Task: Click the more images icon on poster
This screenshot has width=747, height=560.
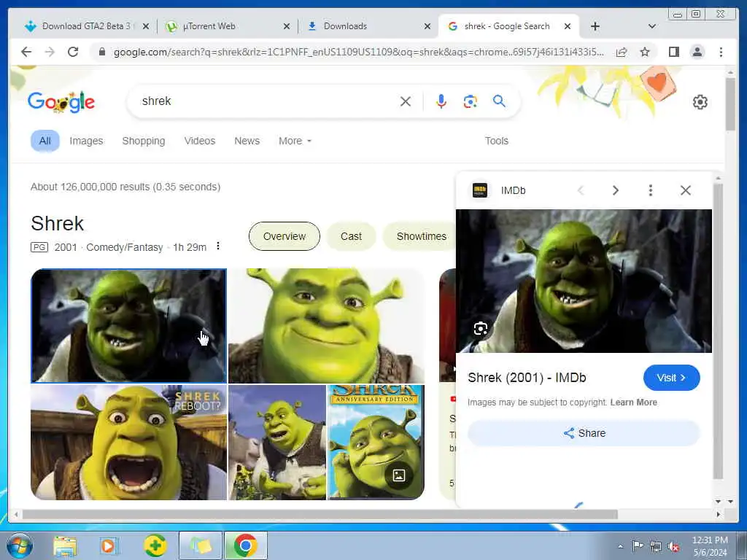Action: (398, 475)
